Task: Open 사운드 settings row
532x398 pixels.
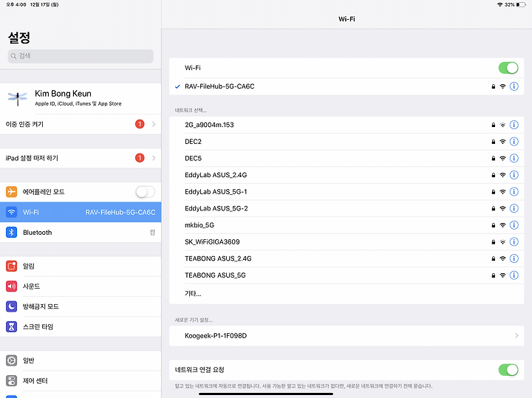Action: pos(81,286)
